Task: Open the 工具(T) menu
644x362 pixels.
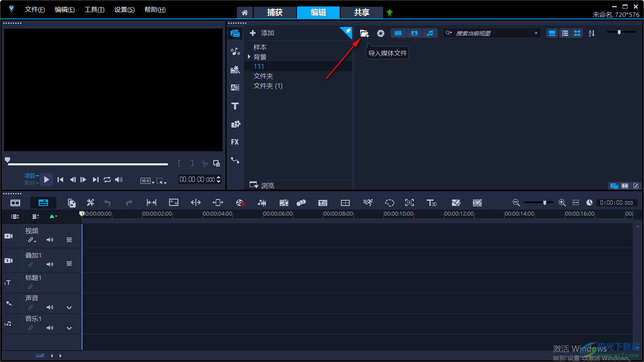Action: 95,10
